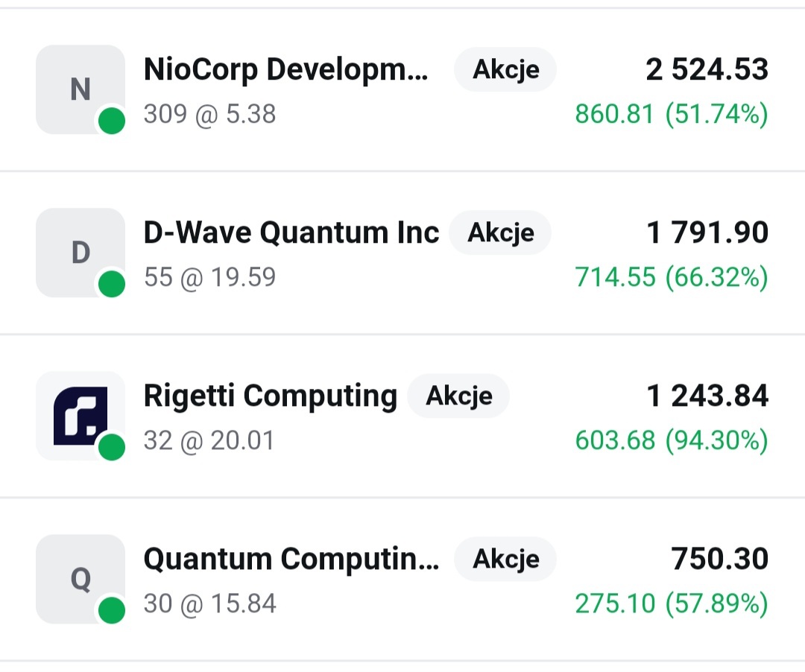805x672 pixels.
Task: Tap the Rigetti profit 603.68 (94.30%)
Action: tap(671, 440)
